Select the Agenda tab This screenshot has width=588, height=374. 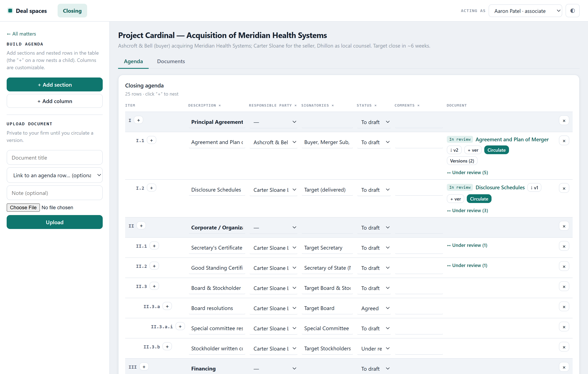(133, 61)
